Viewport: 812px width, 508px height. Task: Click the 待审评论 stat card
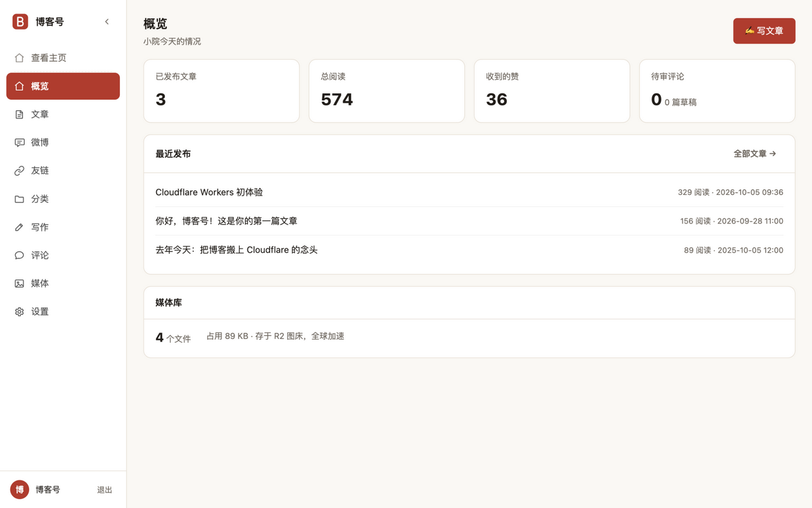(x=717, y=91)
